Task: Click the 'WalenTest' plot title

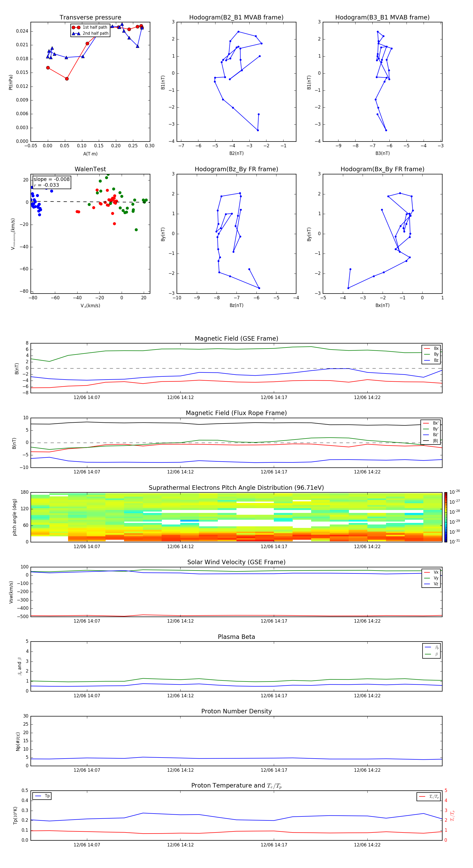Action: point(90,169)
